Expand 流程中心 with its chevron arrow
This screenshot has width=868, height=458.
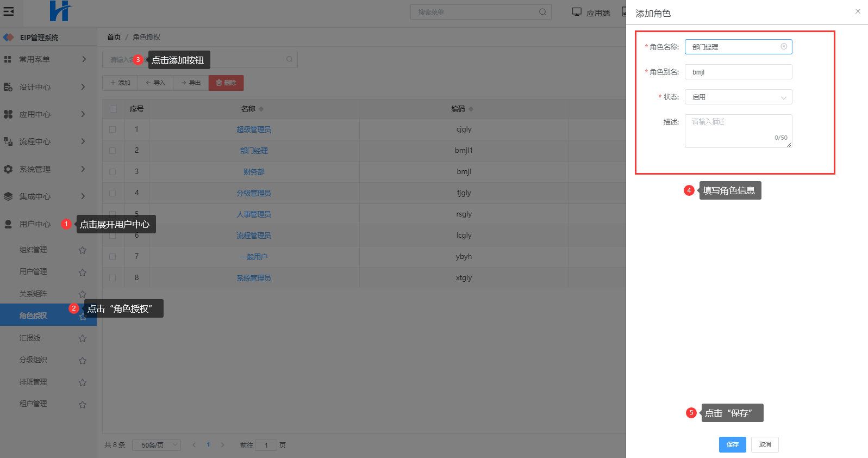coord(83,141)
